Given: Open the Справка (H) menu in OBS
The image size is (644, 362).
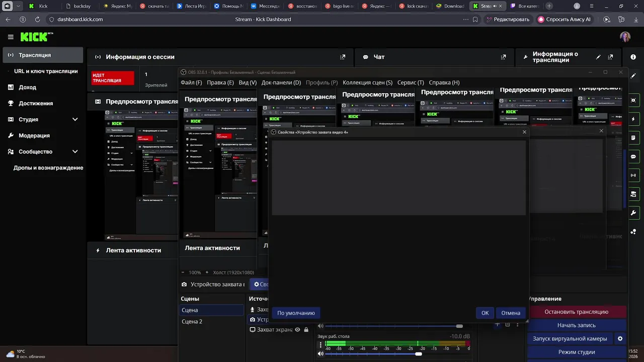Looking at the screenshot, I should (x=444, y=82).
